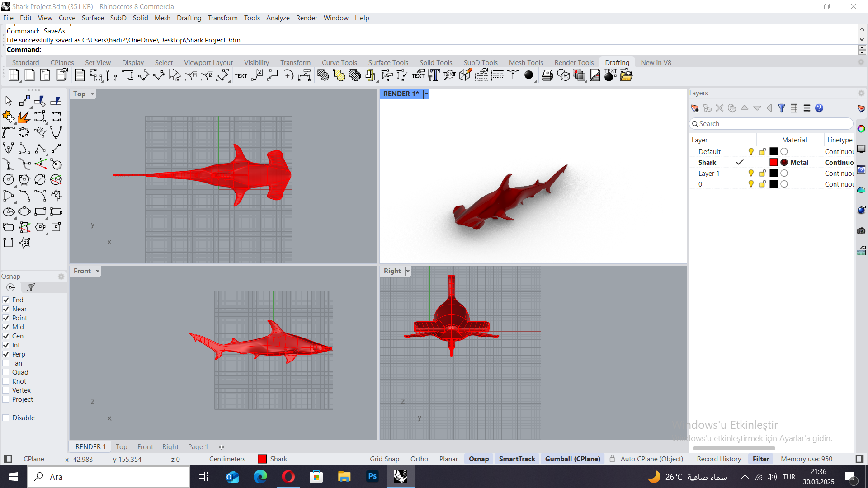Toggle Gumball (CPlane) in status bar

tap(572, 459)
